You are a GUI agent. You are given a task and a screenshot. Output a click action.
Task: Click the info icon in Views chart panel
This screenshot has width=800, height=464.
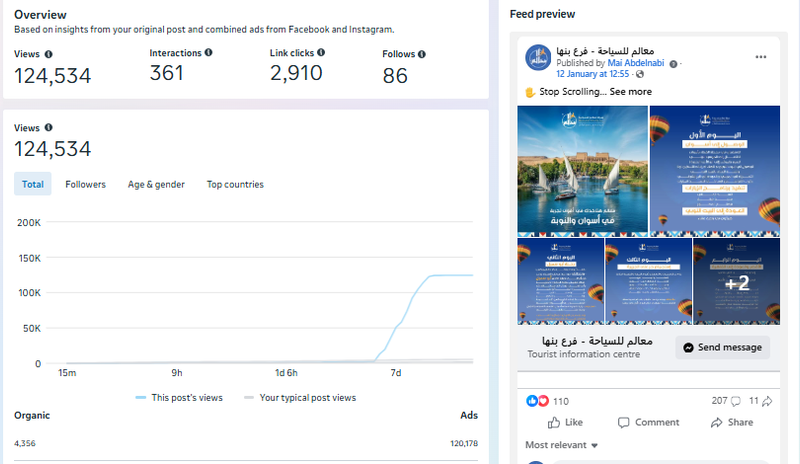(x=48, y=128)
